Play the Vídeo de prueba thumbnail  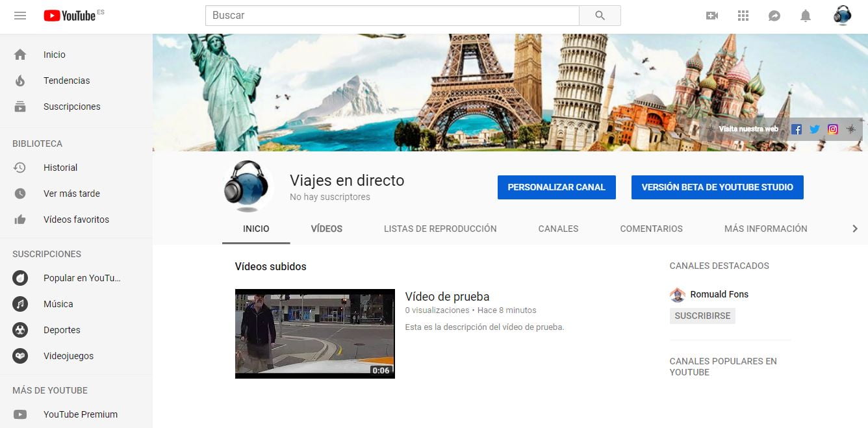(314, 333)
